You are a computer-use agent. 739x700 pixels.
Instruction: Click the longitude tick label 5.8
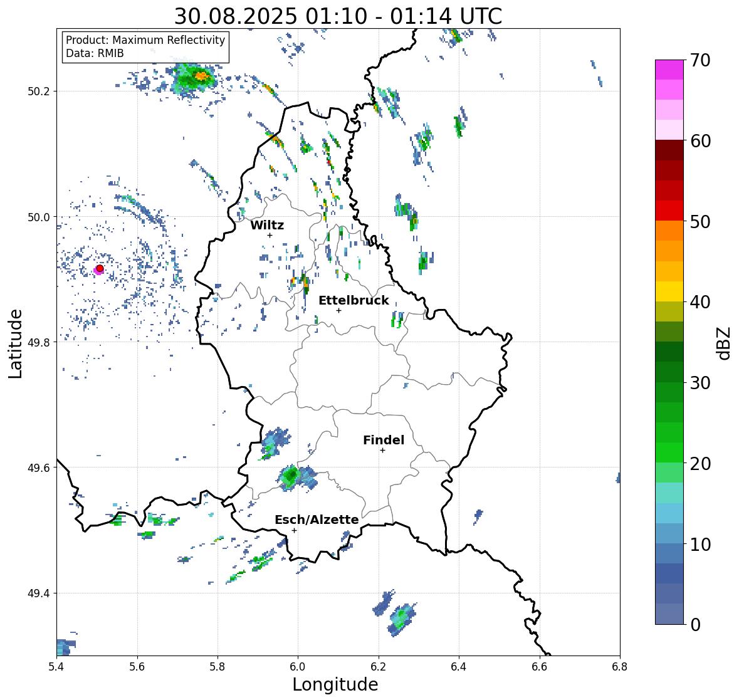(x=218, y=667)
